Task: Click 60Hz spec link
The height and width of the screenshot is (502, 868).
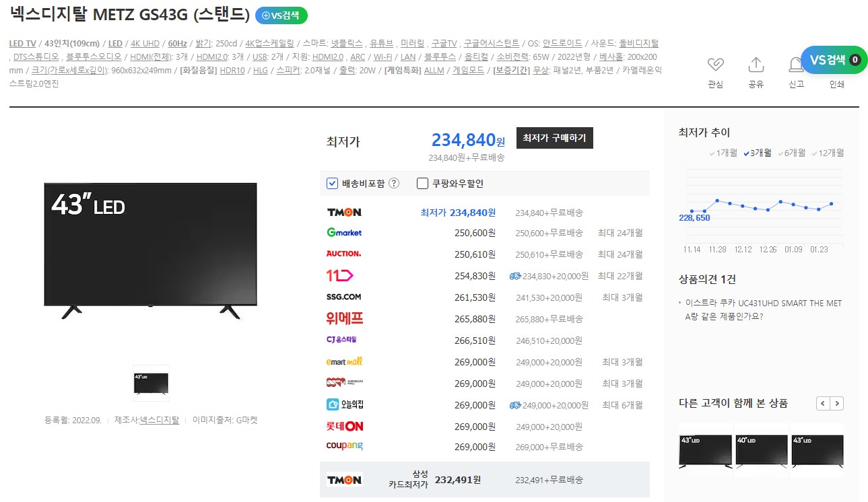Action: (x=178, y=43)
